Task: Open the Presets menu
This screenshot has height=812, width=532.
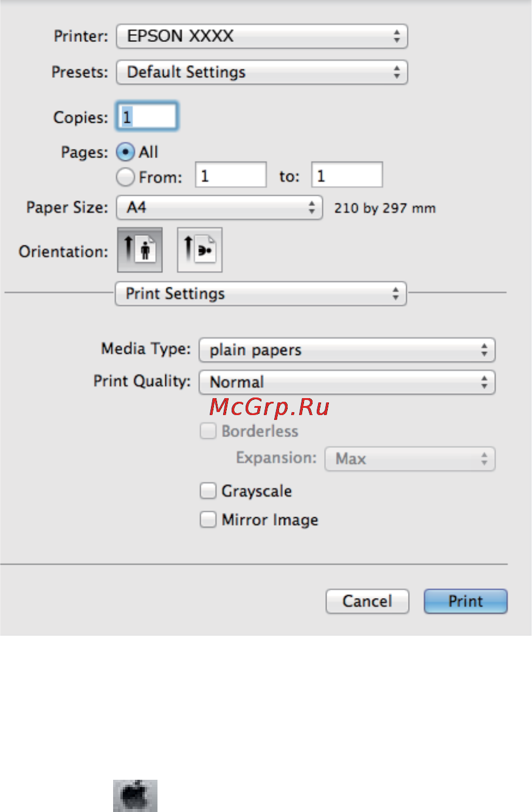Action: coord(261,72)
